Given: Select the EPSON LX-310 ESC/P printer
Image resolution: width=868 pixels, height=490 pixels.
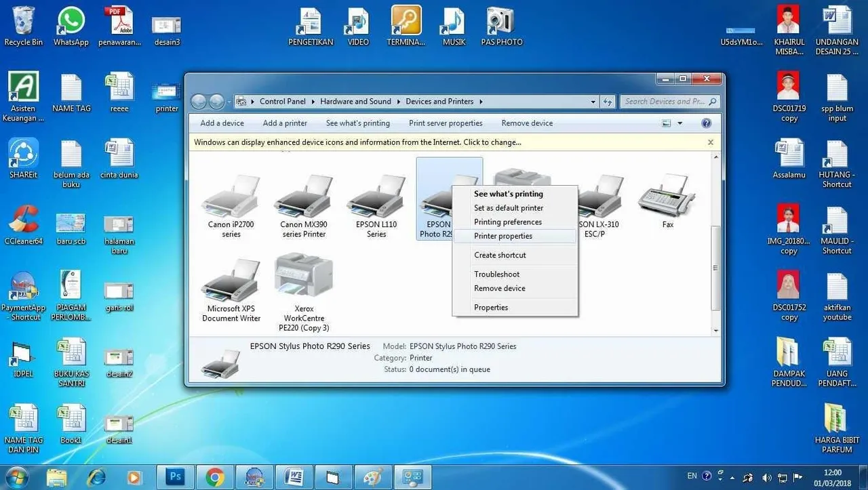Looking at the screenshot, I should 599,205.
